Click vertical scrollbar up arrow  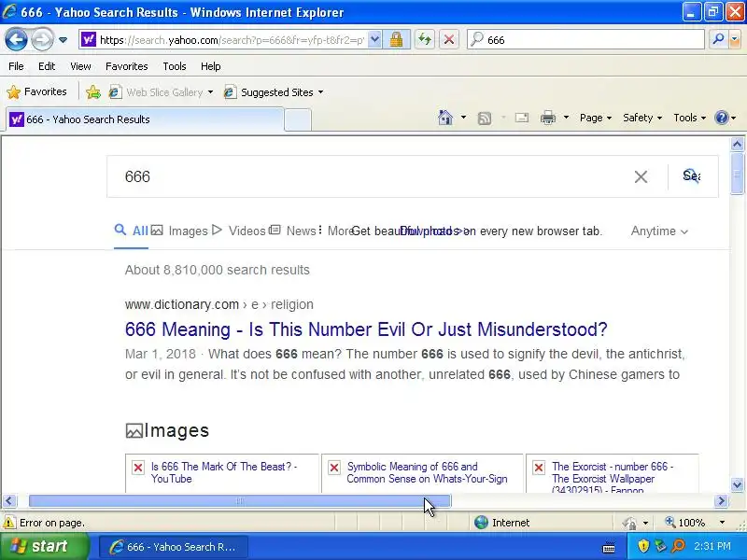pyautogui.click(x=737, y=144)
